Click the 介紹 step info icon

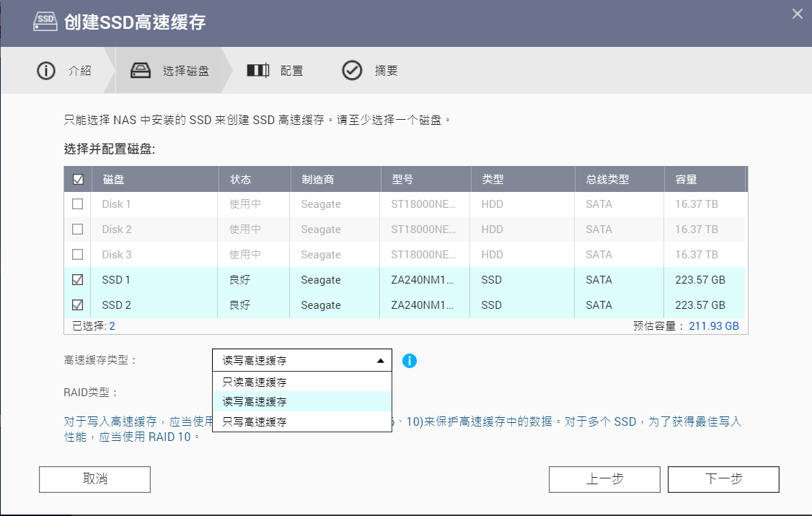(46, 71)
